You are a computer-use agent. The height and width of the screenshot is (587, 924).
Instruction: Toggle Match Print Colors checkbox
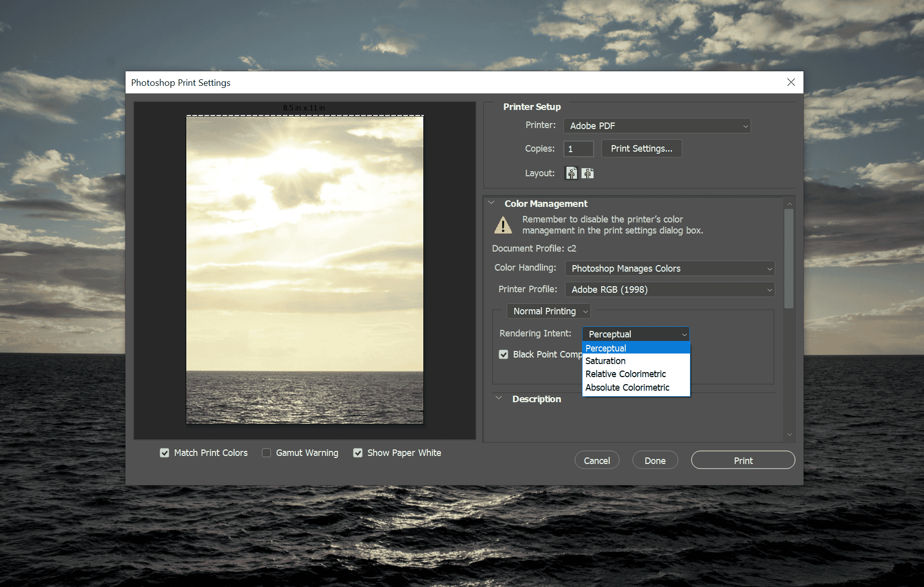165,453
